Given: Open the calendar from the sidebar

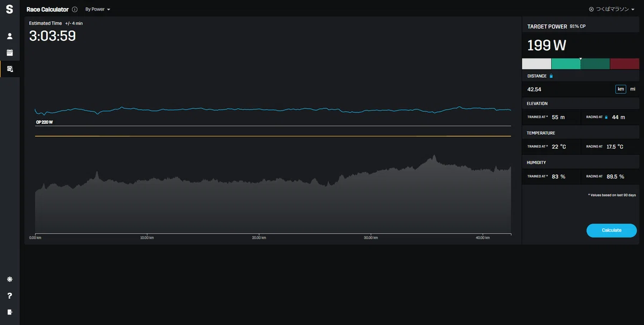Looking at the screenshot, I should tap(10, 53).
